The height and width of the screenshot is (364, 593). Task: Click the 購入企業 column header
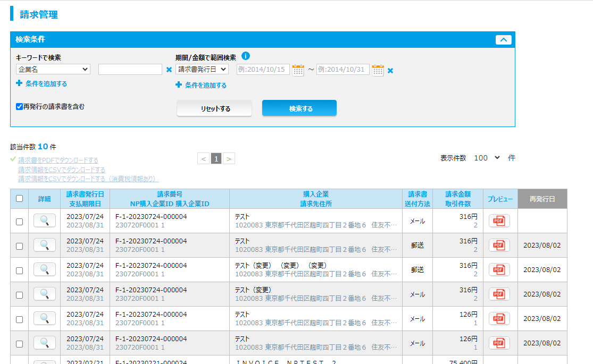(316, 194)
